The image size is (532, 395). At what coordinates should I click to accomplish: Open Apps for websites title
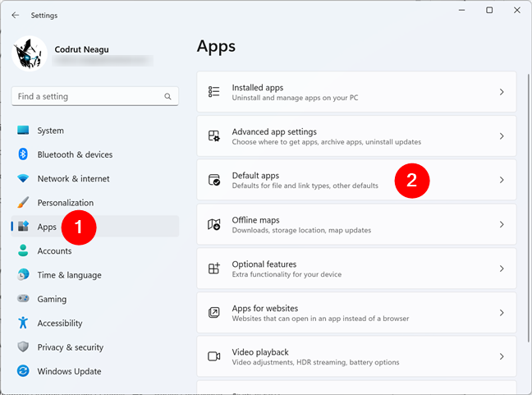pyautogui.click(x=265, y=309)
